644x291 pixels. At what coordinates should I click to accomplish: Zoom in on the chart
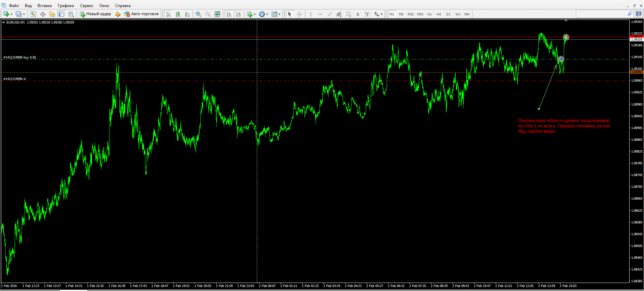pyautogui.click(x=198, y=14)
